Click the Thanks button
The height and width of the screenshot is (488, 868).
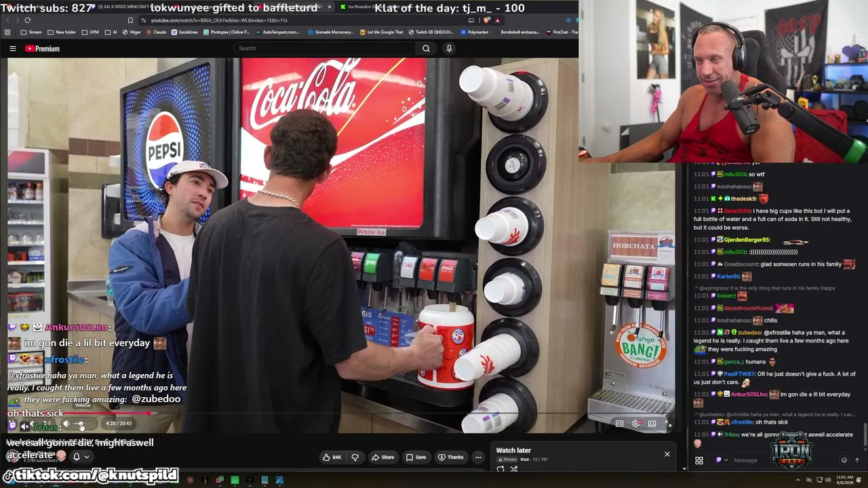pos(452,457)
